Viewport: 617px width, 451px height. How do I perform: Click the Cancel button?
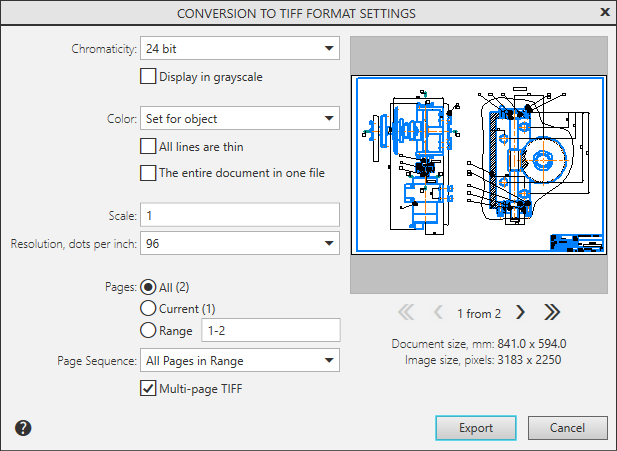568,428
